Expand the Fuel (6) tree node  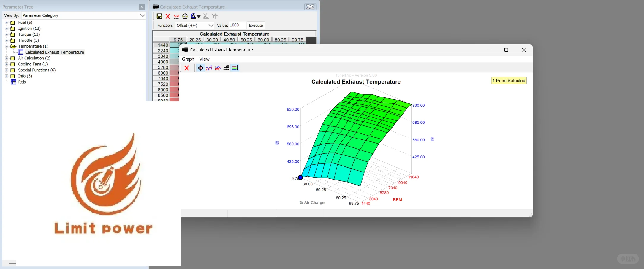click(7, 23)
